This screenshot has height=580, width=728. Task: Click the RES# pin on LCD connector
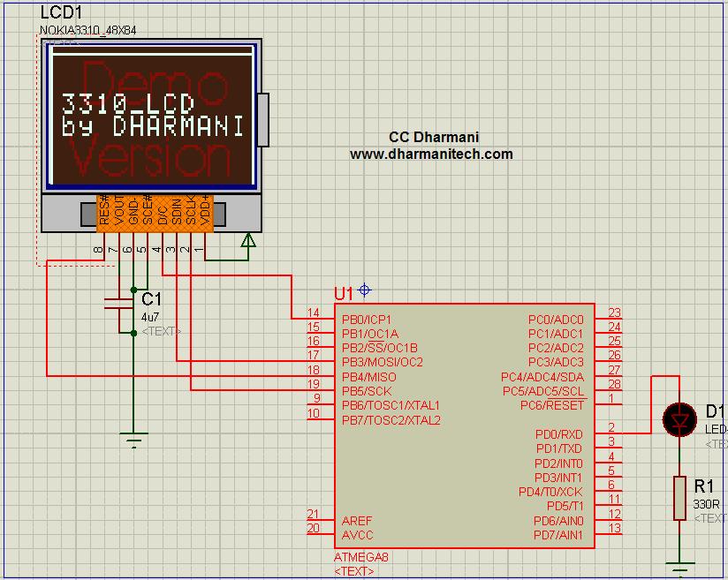[104, 211]
